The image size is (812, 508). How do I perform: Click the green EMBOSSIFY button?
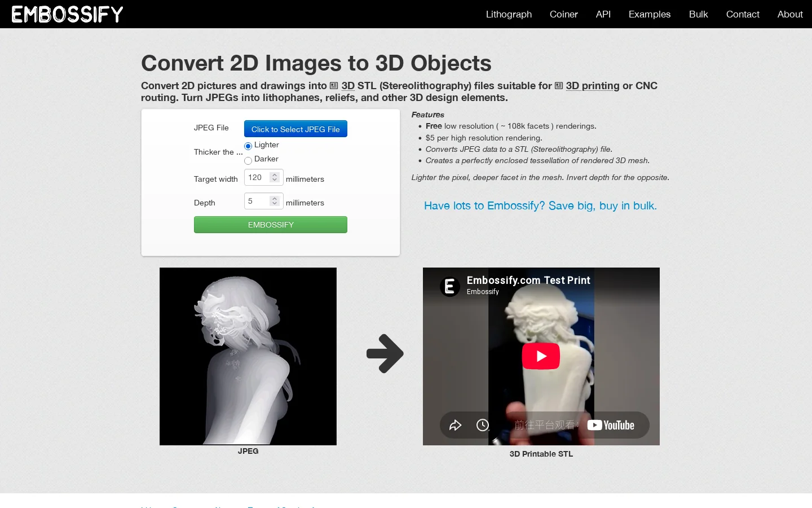click(271, 225)
